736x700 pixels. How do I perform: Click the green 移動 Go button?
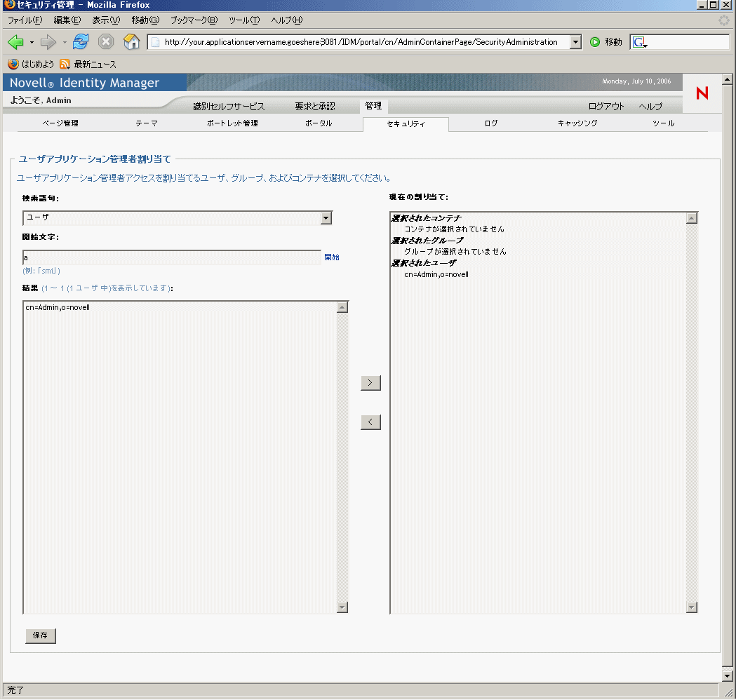[606, 42]
